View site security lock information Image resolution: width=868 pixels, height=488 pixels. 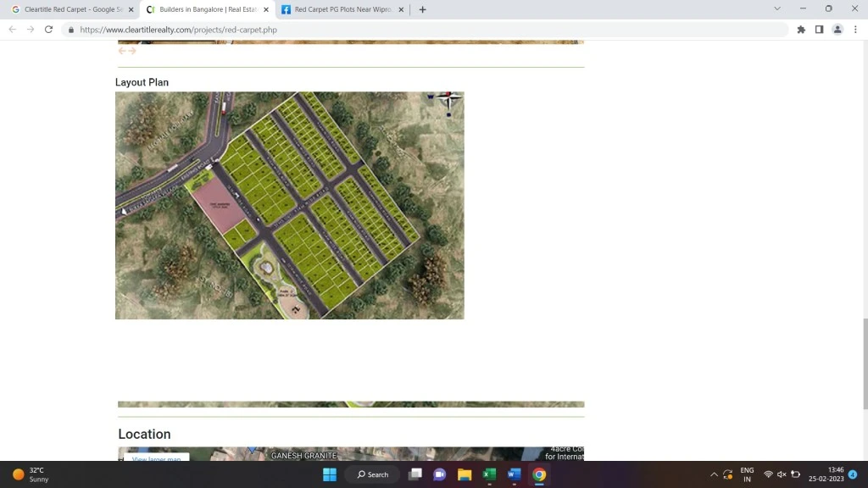coord(71,30)
